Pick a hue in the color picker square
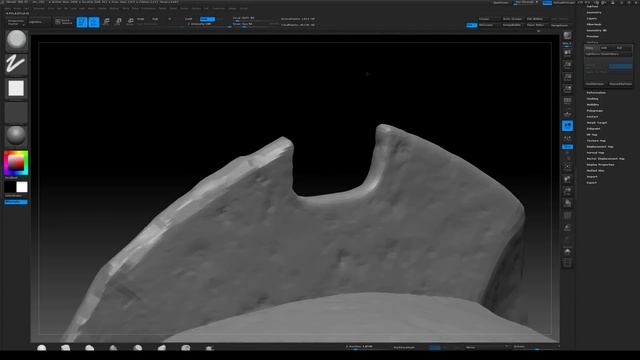Viewport: 640px width, 360px height. coord(16,163)
